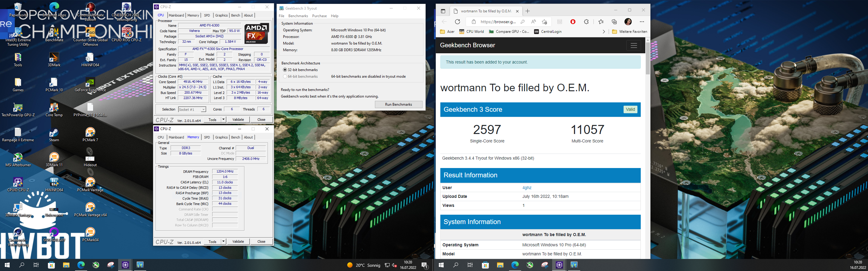The height and width of the screenshot is (271, 868).
Task: Click Tools button in upper CPU-Z
Action: (212, 120)
